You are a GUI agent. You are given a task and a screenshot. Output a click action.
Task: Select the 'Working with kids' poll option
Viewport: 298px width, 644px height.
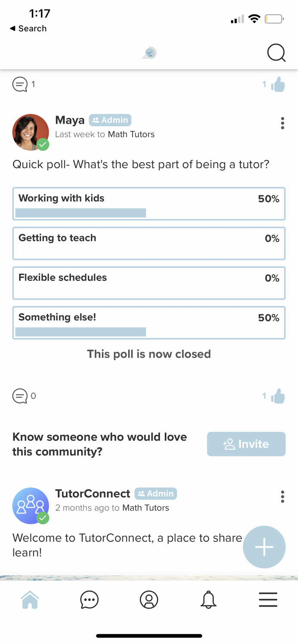[x=149, y=204]
